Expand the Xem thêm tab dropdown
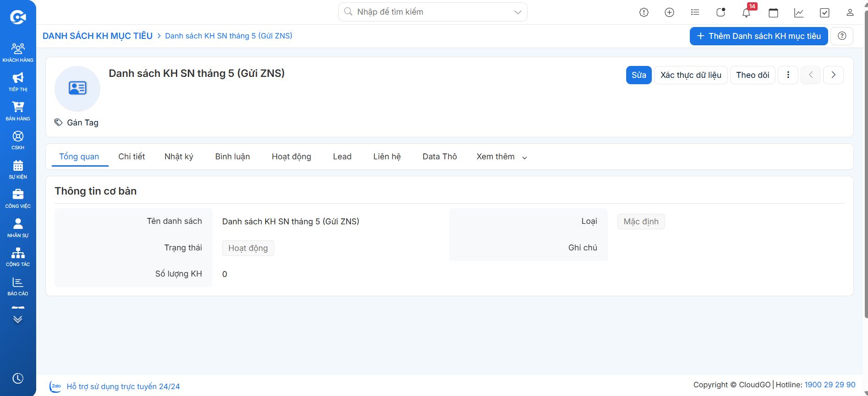Image resolution: width=868 pixels, height=396 pixels. pyautogui.click(x=502, y=157)
